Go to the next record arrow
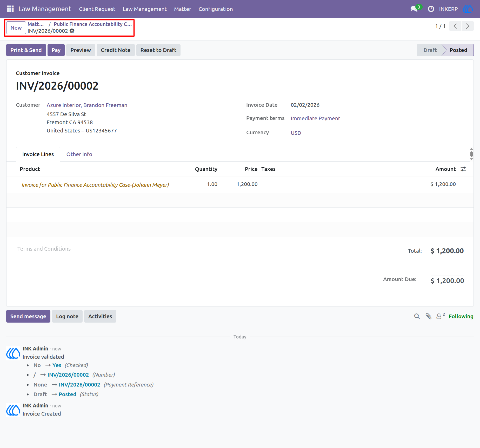The height and width of the screenshot is (448, 480). point(468,26)
